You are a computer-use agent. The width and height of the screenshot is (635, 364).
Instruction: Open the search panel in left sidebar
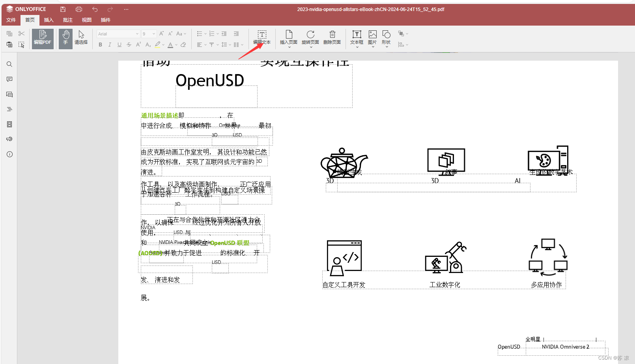9,64
